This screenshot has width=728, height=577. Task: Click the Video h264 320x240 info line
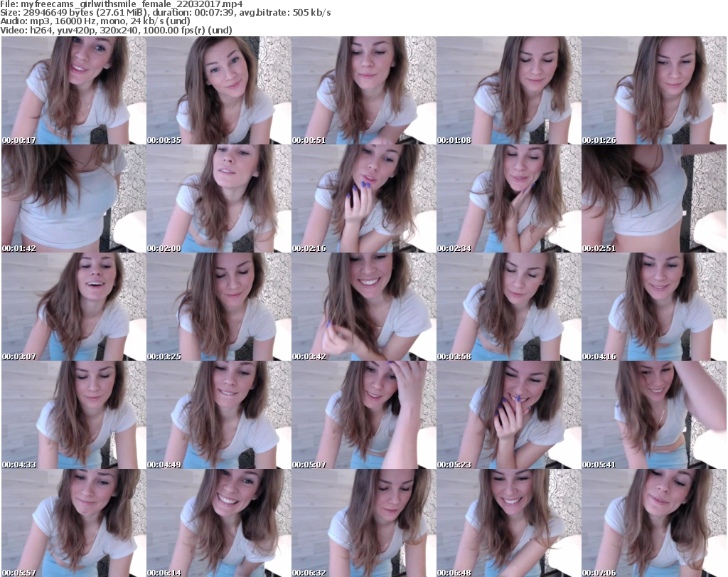click(116, 30)
